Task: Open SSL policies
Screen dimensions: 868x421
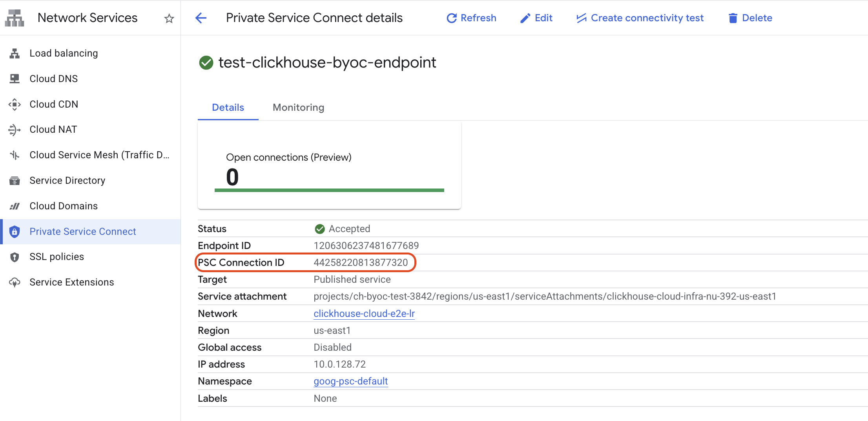Action: 57,256
